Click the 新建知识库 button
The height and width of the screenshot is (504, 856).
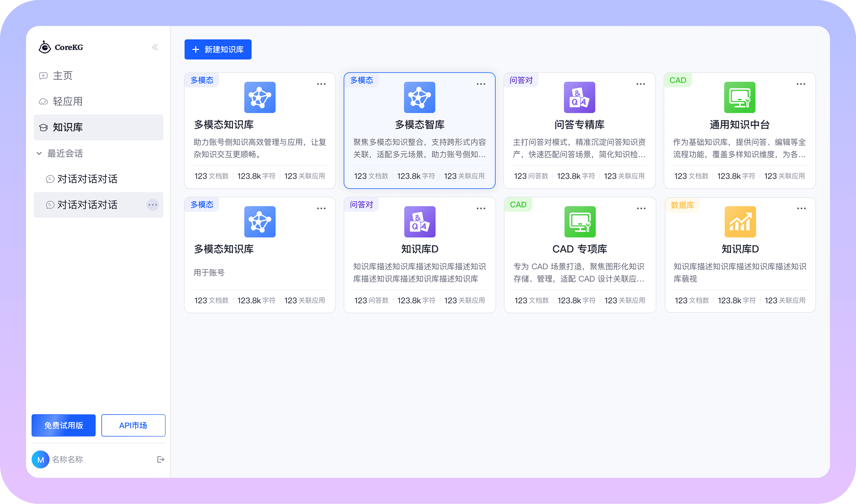218,49
